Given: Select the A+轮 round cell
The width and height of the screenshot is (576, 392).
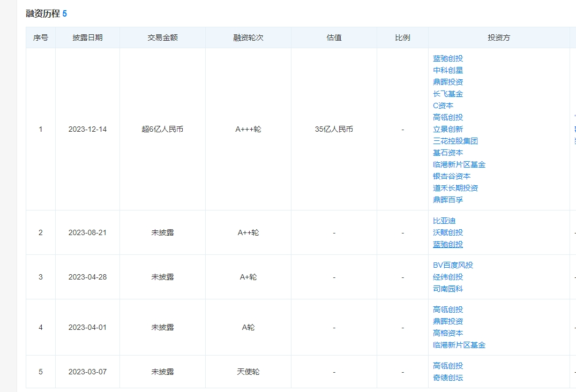Looking at the screenshot, I should 248,277.
